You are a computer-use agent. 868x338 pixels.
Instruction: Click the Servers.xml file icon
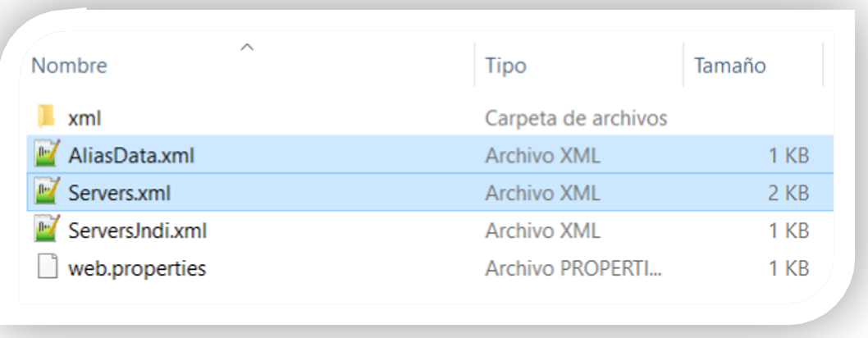pos(47,192)
